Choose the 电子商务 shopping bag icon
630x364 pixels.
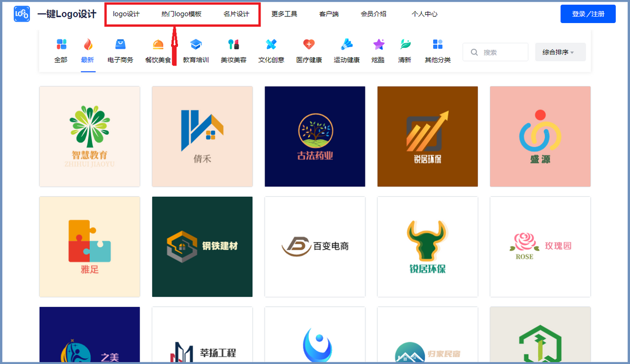(x=120, y=44)
